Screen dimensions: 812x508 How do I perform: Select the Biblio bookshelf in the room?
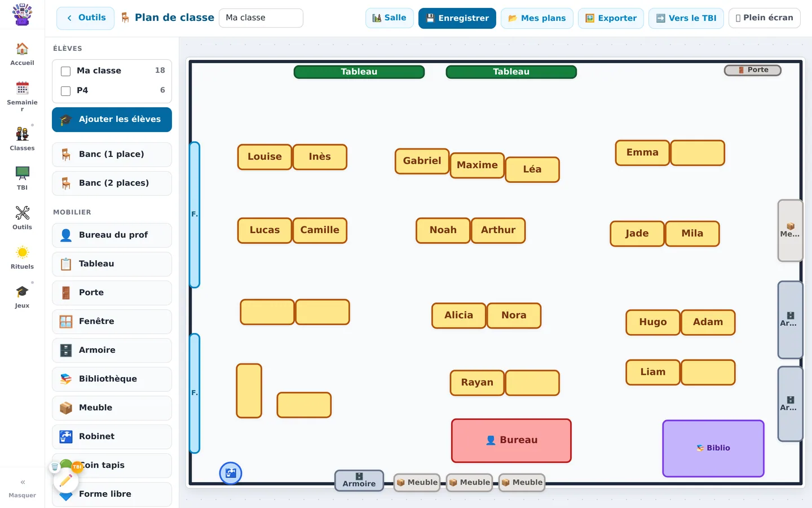click(x=713, y=448)
